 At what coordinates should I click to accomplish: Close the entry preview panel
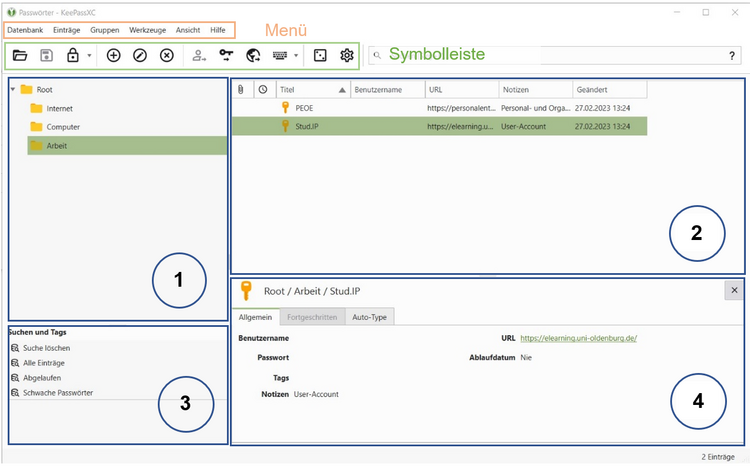(x=734, y=290)
